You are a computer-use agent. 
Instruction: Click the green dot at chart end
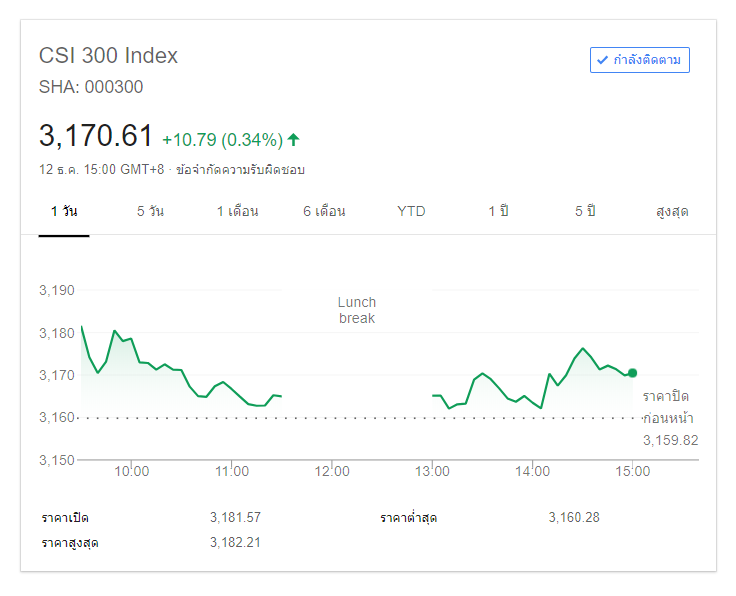pyautogui.click(x=632, y=373)
